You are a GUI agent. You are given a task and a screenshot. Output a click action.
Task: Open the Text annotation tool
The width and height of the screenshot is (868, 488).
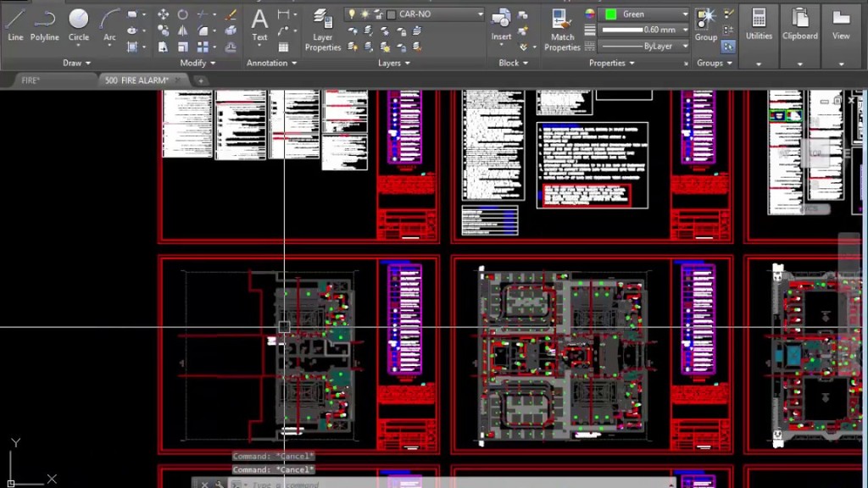(259, 25)
